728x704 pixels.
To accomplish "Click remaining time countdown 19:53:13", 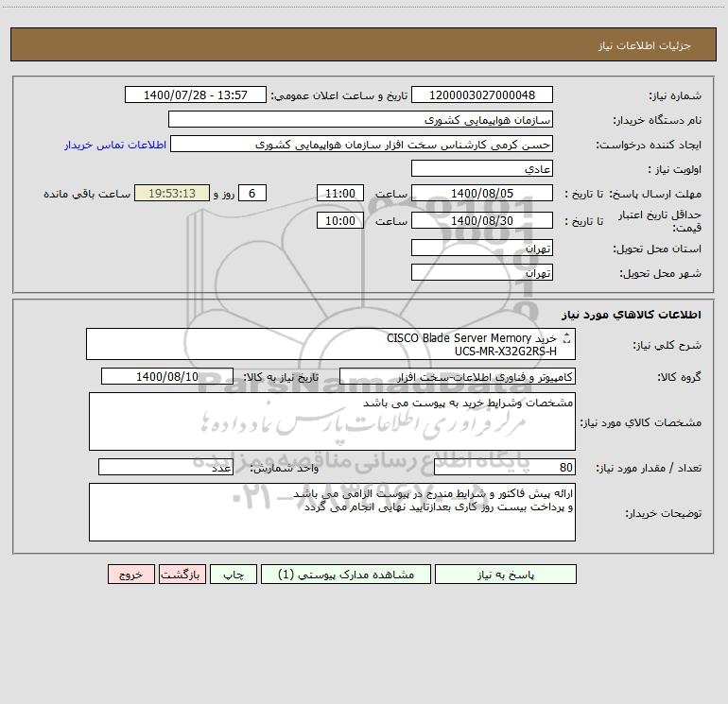I will 172,193.
